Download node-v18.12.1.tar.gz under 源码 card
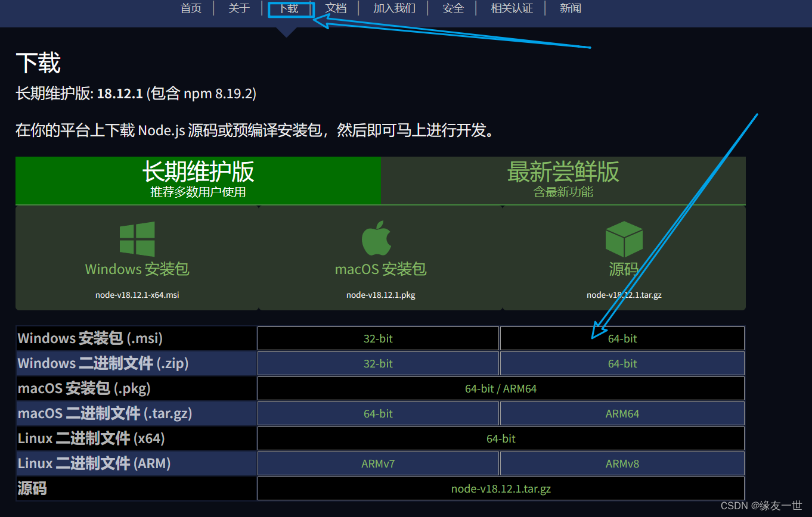The height and width of the screenshot is (517, 812). (x=624, y=295)
